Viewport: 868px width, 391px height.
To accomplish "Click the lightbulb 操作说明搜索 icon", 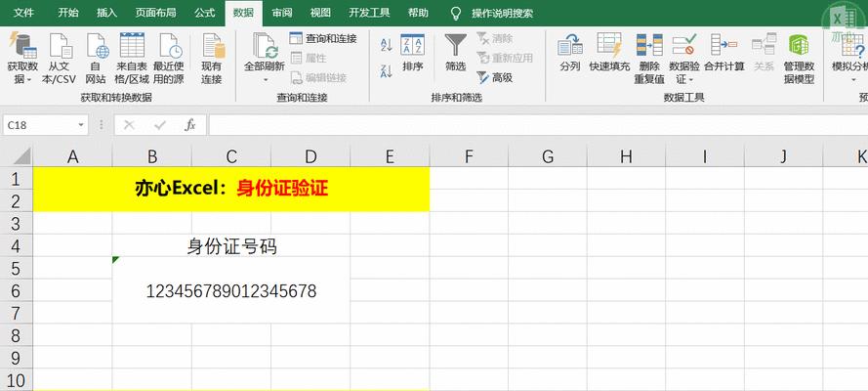I will click(456, 14).
